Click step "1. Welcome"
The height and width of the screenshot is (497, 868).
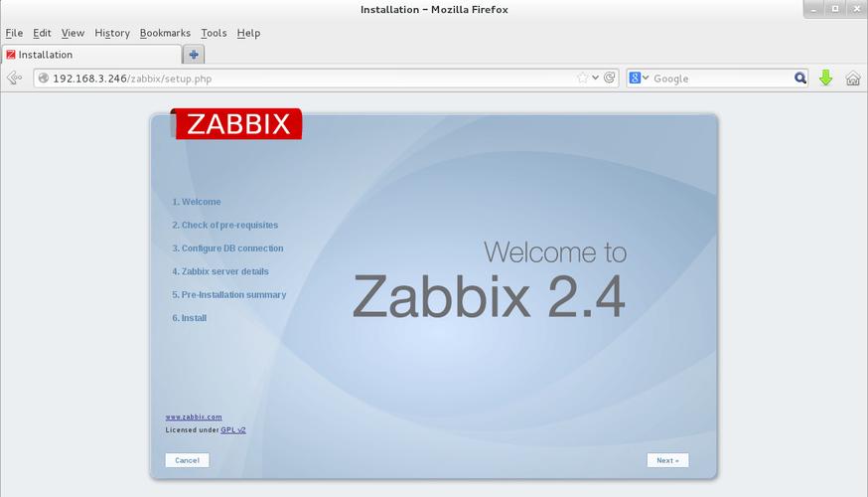(197, 202)
